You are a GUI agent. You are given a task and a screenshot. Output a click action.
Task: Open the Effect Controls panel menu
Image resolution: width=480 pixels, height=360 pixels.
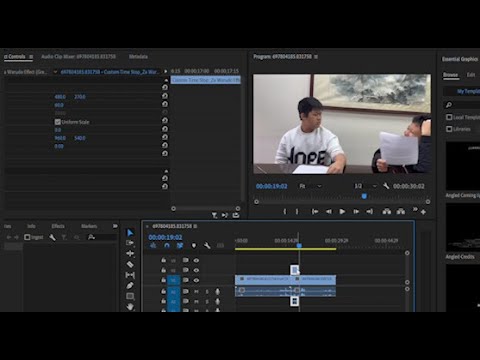click(31, 57)
